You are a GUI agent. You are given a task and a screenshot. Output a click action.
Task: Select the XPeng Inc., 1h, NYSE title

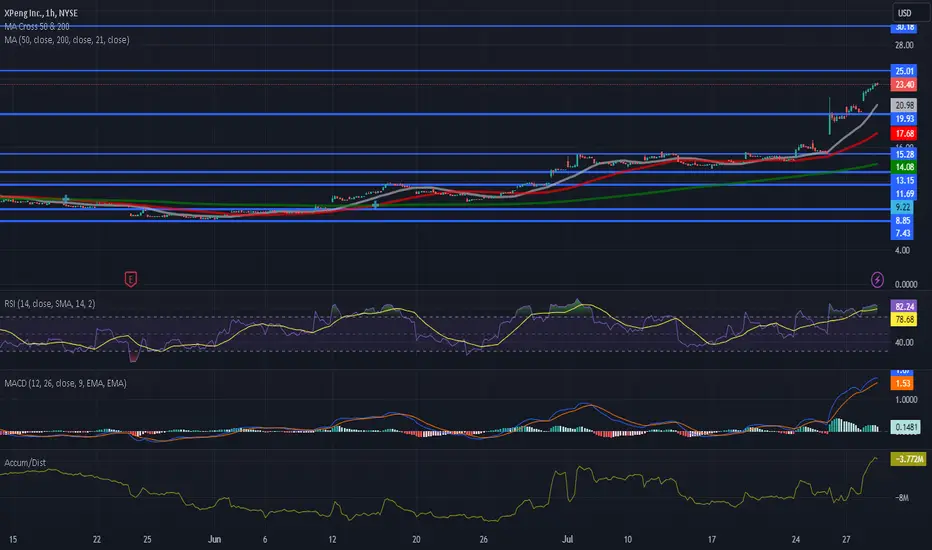coord(41,13)
